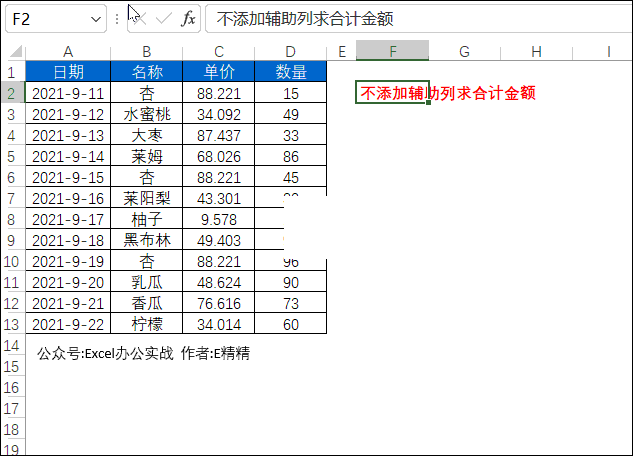633x456 pixels.
Task: Click cell 莱姆
Action: 147,156
